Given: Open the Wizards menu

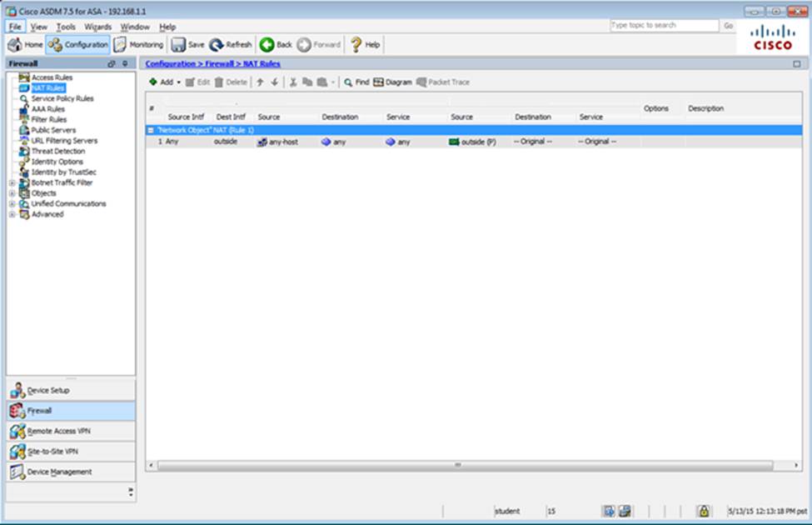Looking at the screenshot, I should click(97, 27).
